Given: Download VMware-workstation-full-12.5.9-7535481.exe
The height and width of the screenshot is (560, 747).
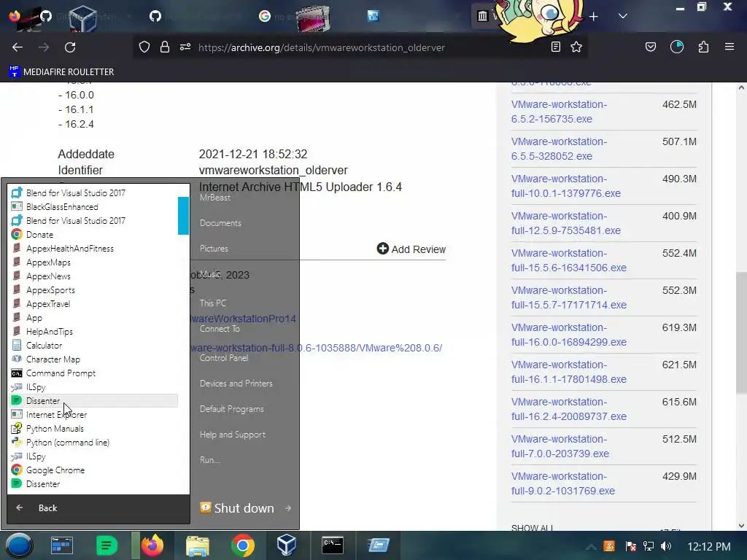Looking at the screenshot, I should pos(566,223).
